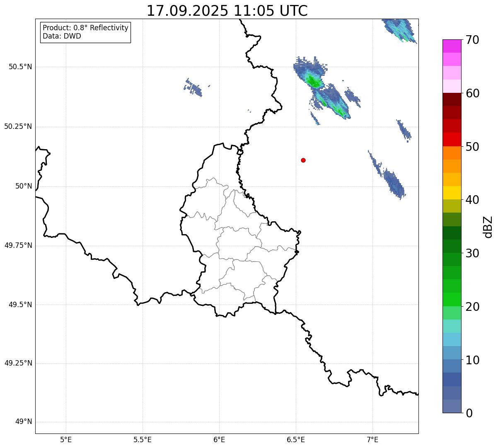Click the 6°E longitude label
498x448 pixels.
[219, 439]
